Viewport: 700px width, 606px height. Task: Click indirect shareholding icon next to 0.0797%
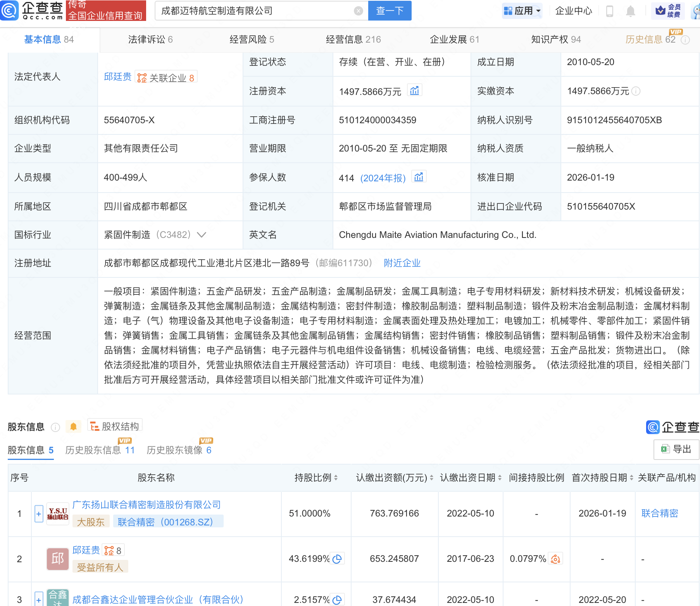(x=555, y=559)
